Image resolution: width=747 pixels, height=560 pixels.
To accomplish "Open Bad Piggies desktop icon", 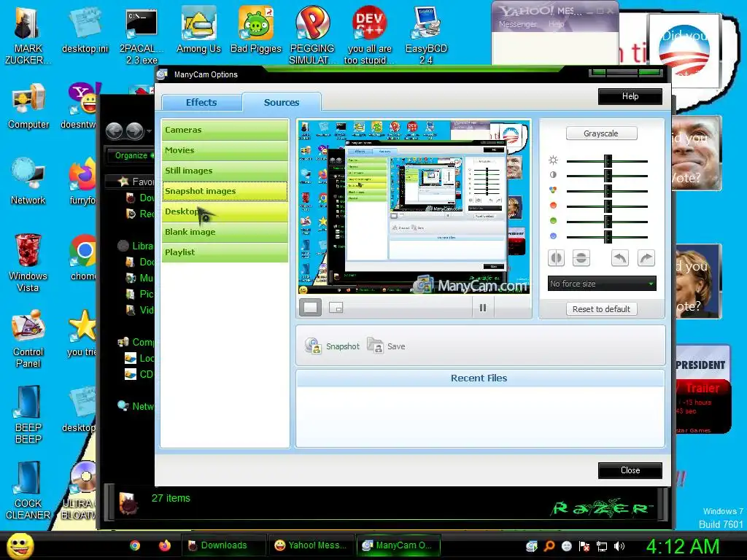I will coord(256,31).
